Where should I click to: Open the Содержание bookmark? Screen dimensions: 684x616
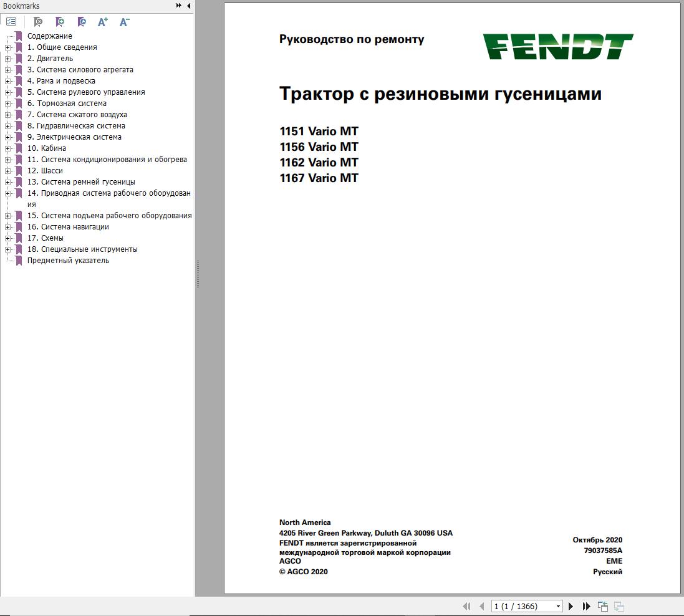(50, 36)
